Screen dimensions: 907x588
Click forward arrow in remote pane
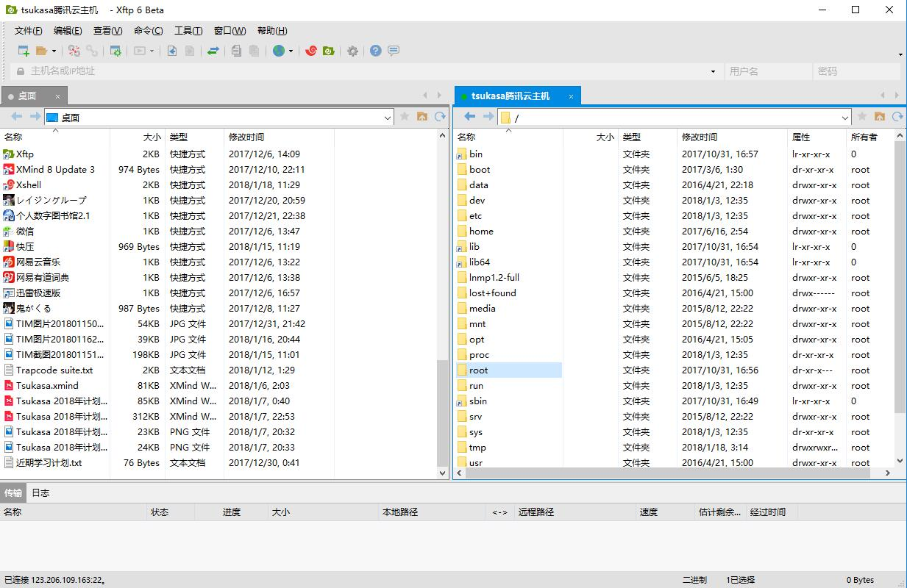488,117
